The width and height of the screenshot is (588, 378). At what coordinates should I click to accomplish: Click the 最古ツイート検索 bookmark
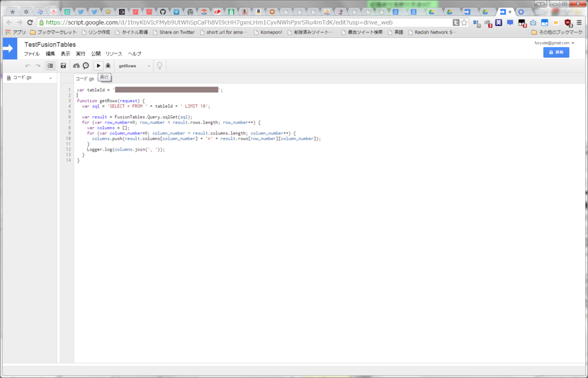tap(362, 32)
